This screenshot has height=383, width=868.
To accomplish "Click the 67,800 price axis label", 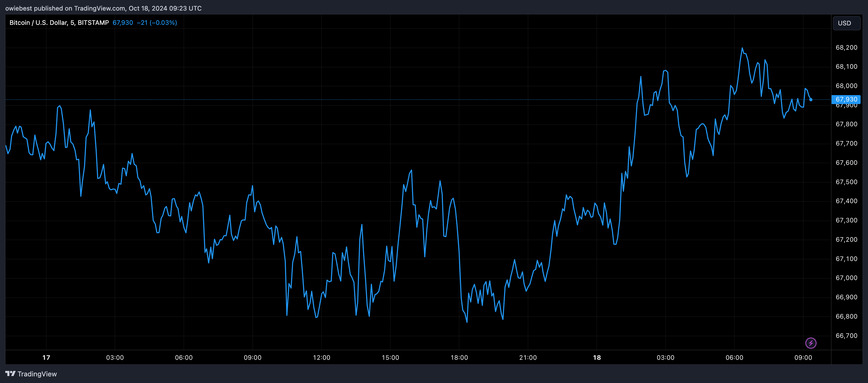I will [846, 124].
